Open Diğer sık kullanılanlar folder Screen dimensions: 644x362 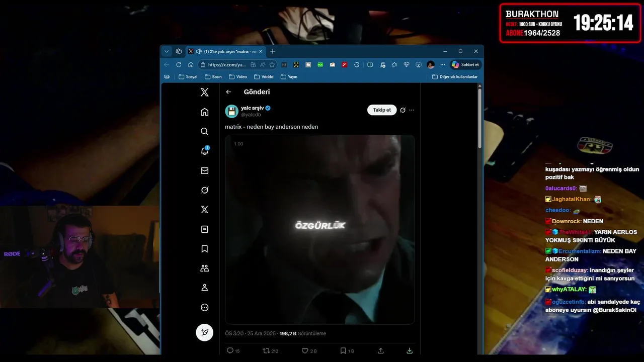click(x=455, y=77)
